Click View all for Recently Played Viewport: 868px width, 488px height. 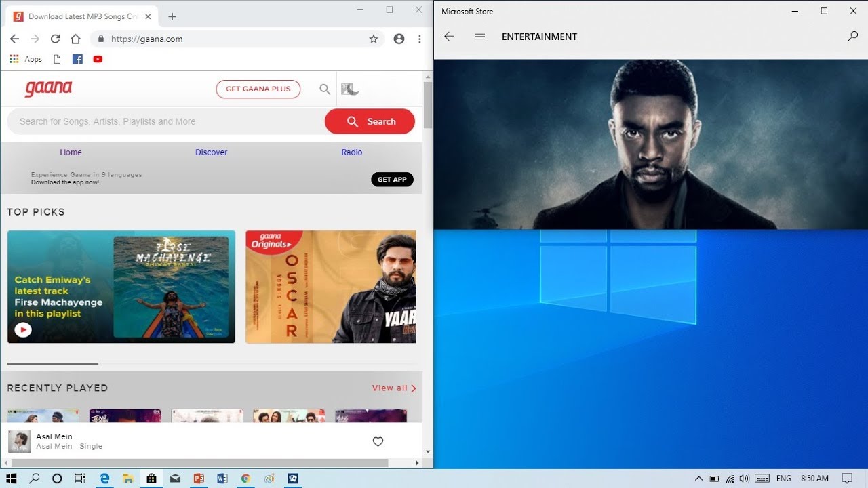tap(394, 388)
